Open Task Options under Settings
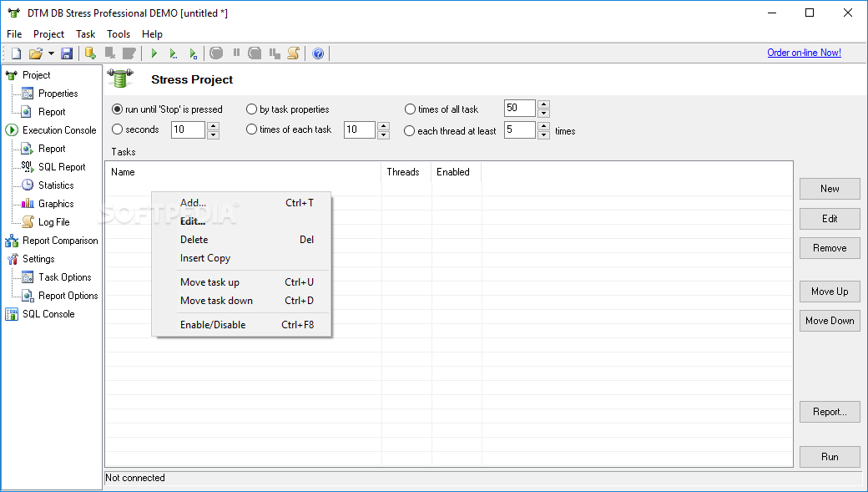868x492 pixels. pos(64,277)
